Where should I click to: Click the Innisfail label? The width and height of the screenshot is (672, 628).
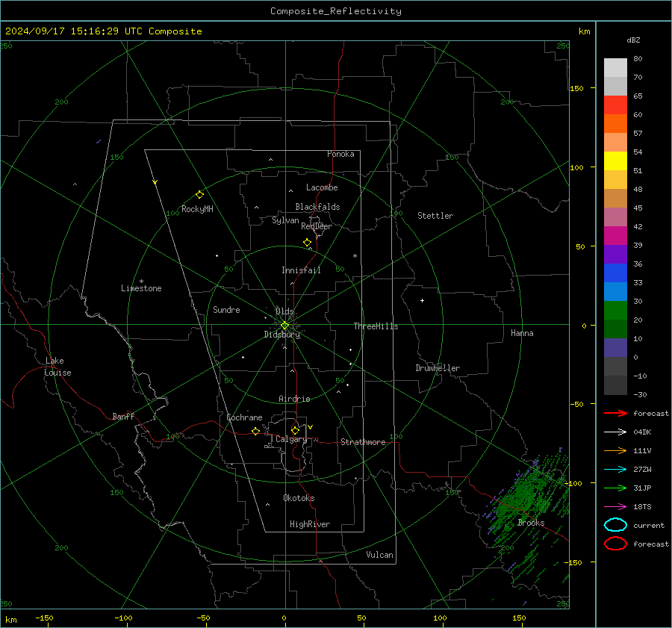pos(301,270)
